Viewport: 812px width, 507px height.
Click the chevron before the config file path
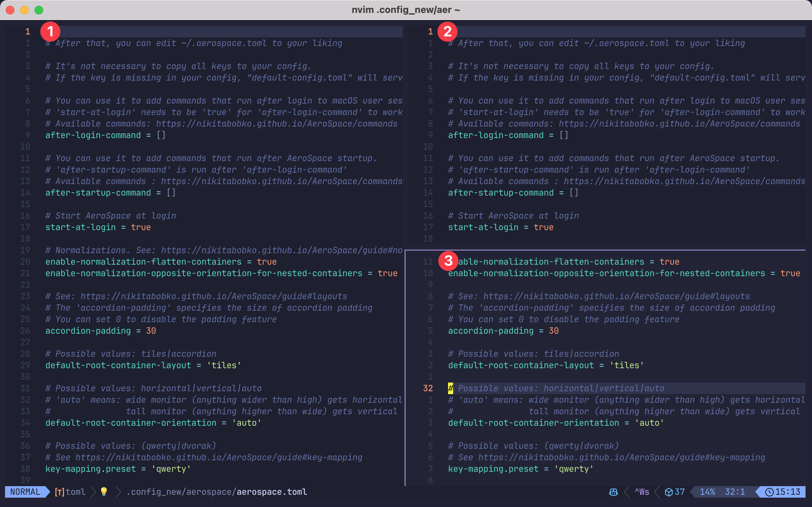click(x=118, y=492)
